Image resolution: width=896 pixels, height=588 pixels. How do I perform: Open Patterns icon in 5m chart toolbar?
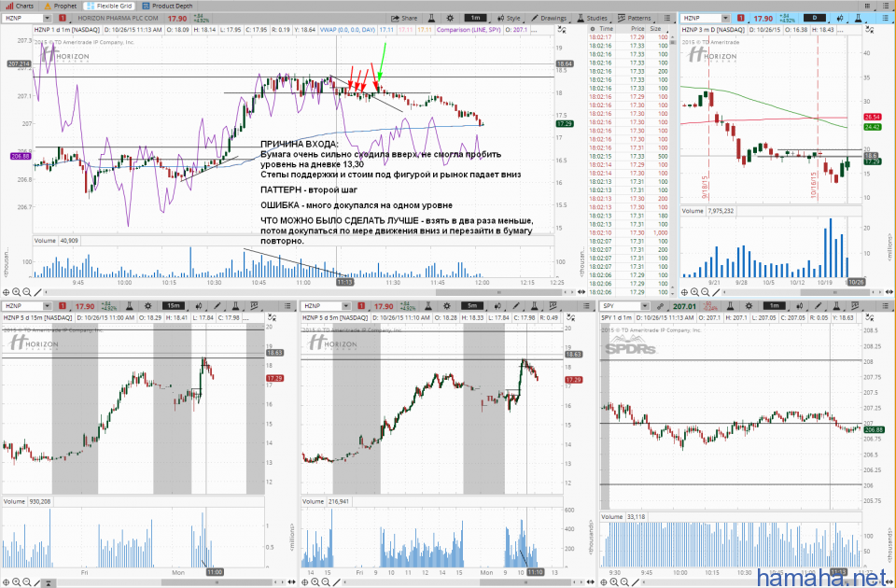point(553,306)
